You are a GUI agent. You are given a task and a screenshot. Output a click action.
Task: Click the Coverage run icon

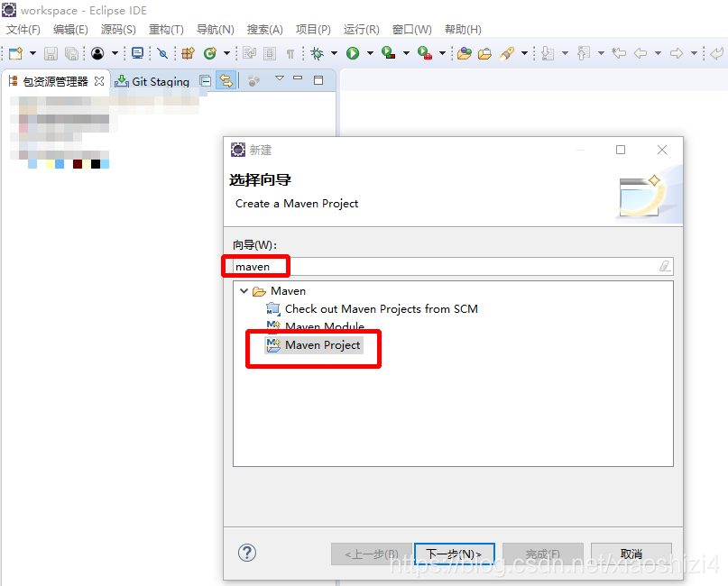(x=388, y=53)
